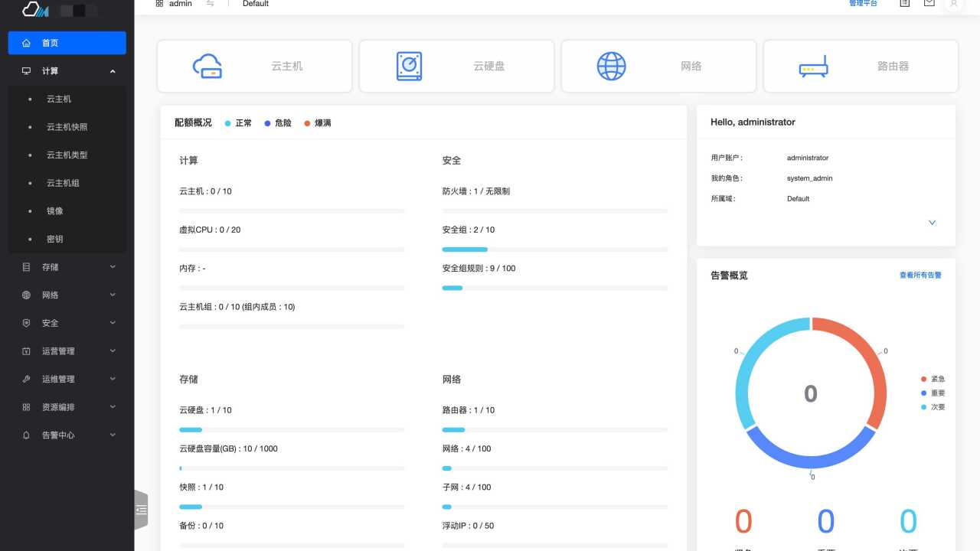Open 云主机快照 in the sidebar
980x551 pixels.
coord(67,127)
